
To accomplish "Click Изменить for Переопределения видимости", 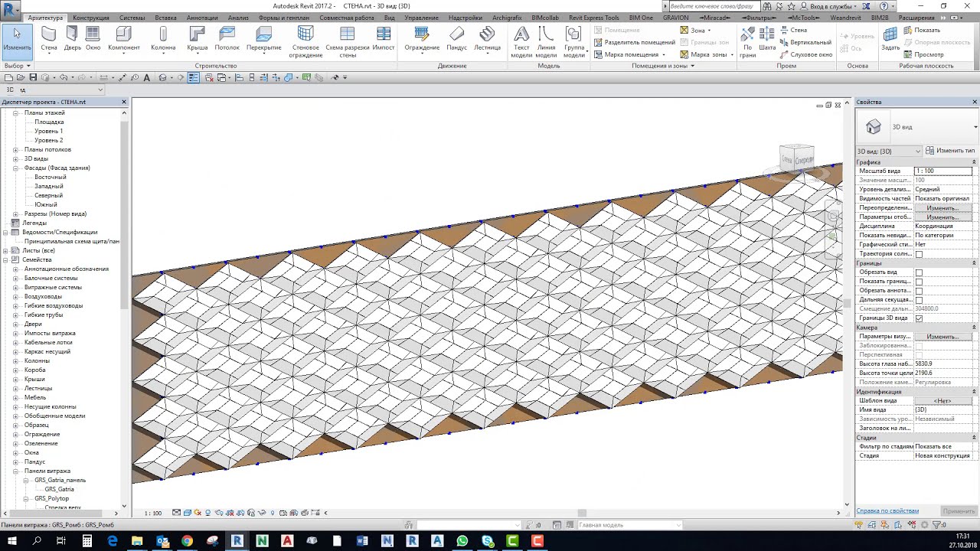I will point(942,208).
